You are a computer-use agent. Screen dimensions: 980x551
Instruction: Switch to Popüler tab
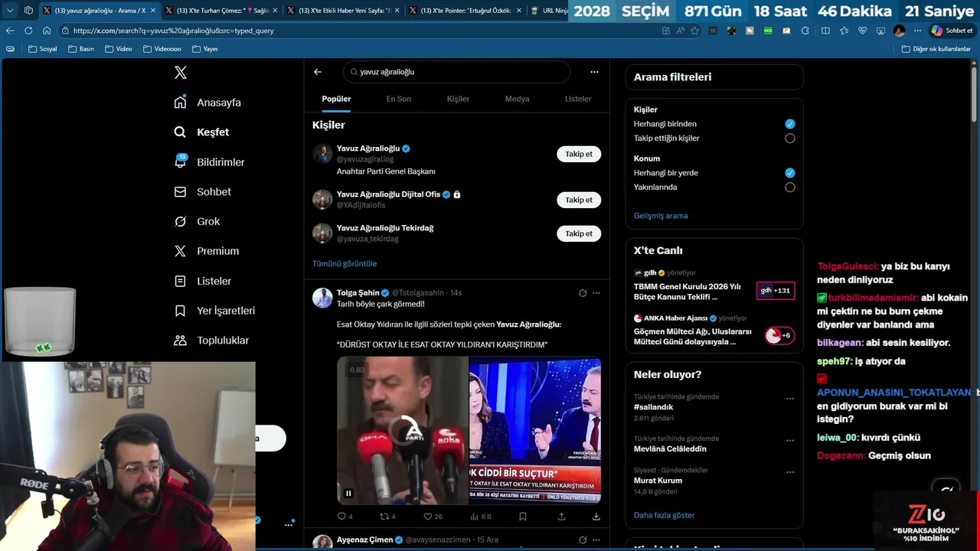click(x=336, y=99)
